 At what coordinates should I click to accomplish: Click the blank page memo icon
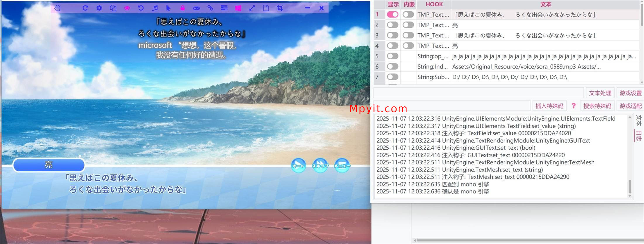266,8
